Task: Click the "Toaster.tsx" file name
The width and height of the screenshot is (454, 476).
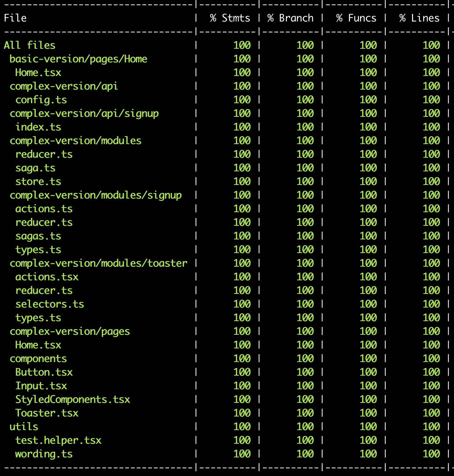Action: coord(47,413)
